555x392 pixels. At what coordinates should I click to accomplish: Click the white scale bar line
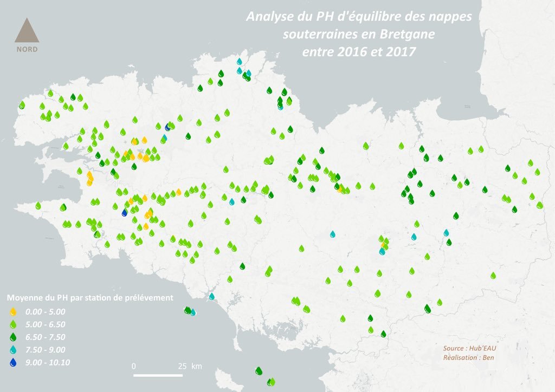[x=160, y=375]
